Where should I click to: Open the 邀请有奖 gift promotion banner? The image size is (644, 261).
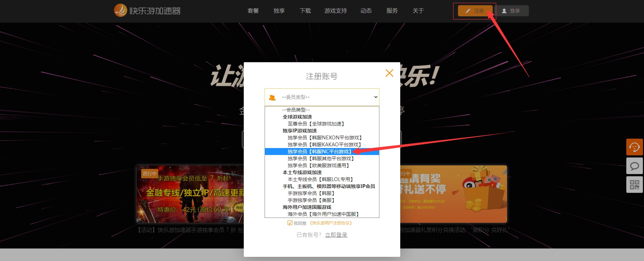click(453, 194)
